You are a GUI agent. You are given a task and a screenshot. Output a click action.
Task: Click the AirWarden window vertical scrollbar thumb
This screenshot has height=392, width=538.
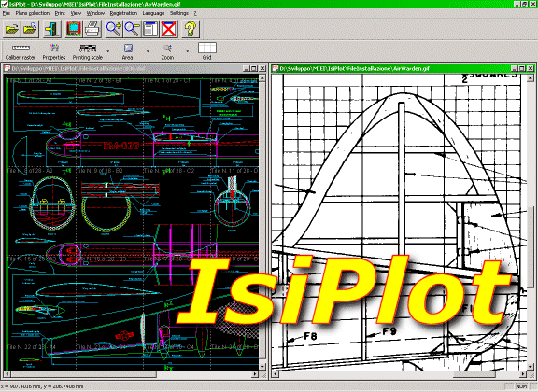[x=531, y=247]
